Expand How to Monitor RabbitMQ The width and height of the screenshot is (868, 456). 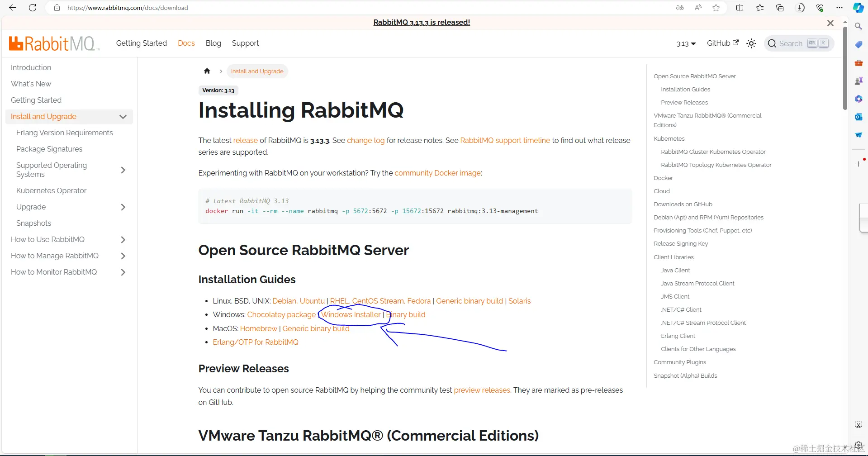point(123,272)
